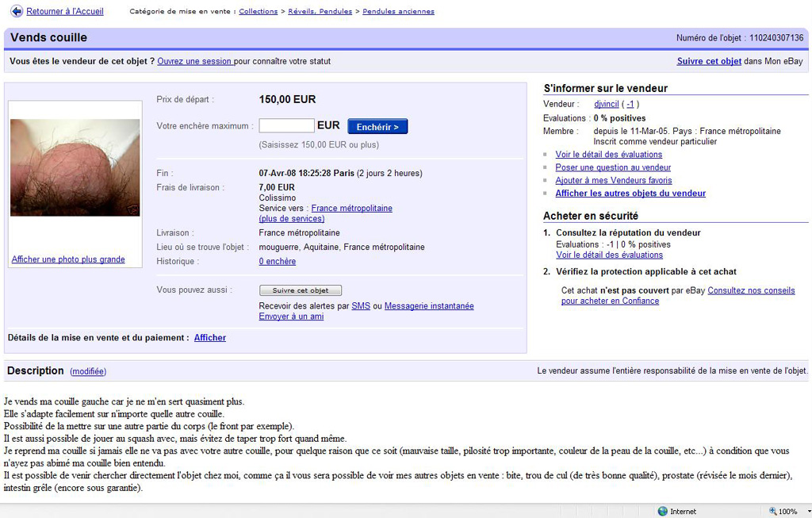Click the Enchérir bid button
812x518 pixels.
[377, 126]
